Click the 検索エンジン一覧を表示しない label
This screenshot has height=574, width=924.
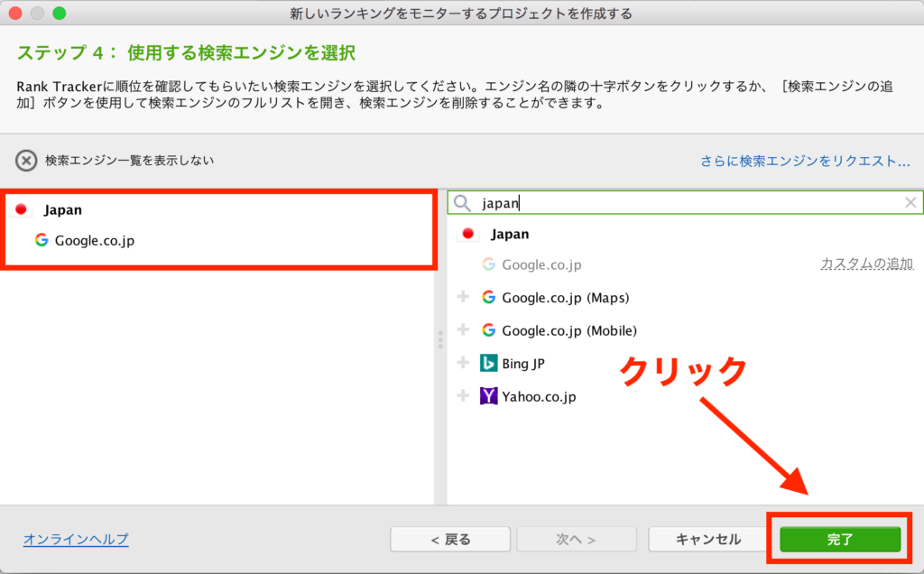(x=130, y=161)
